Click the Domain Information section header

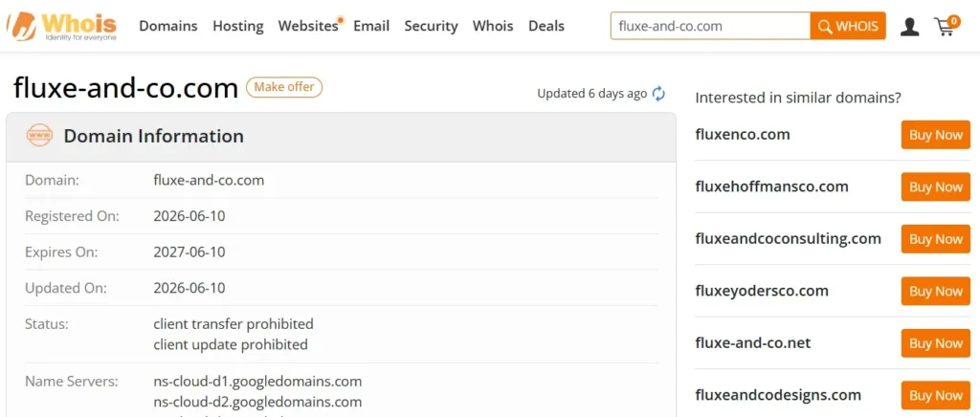click(x=342, y=136)
